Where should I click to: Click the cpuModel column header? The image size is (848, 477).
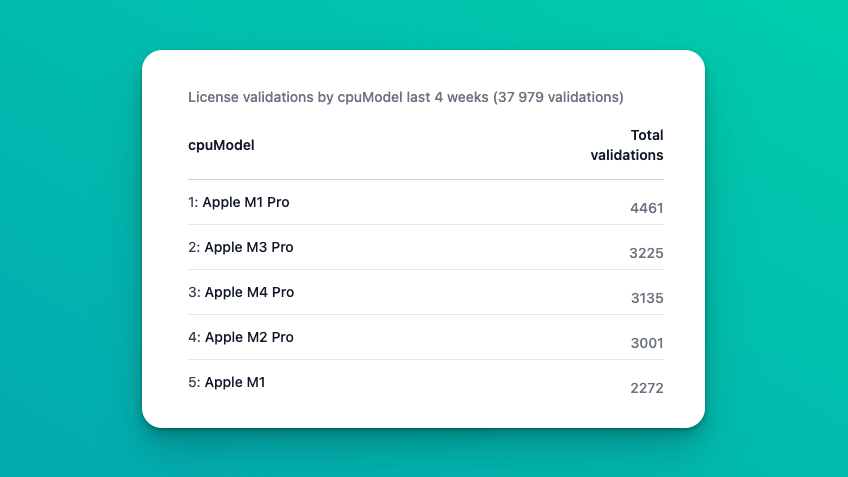pos(221,145)
